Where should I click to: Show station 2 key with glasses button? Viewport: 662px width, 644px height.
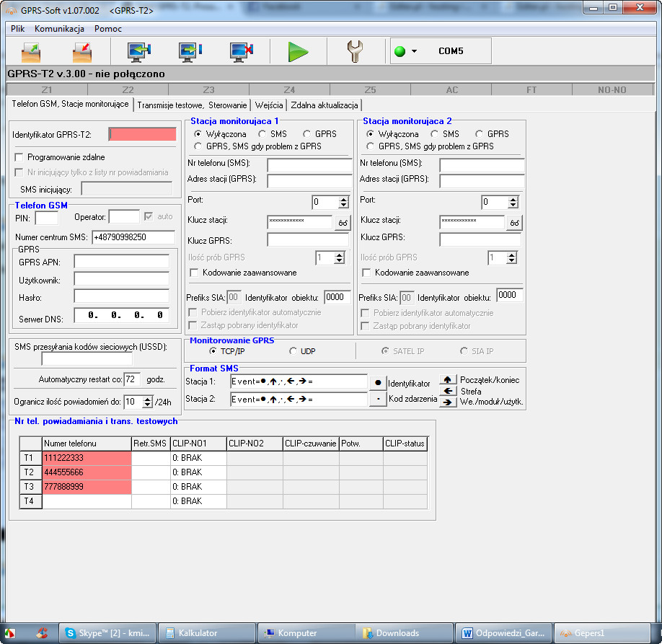tap(514, 223)
